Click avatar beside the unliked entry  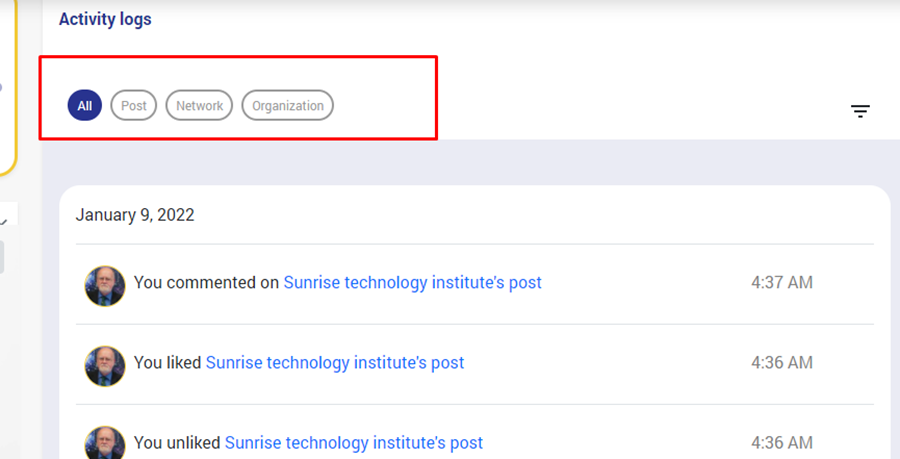[x=105, y=442]
